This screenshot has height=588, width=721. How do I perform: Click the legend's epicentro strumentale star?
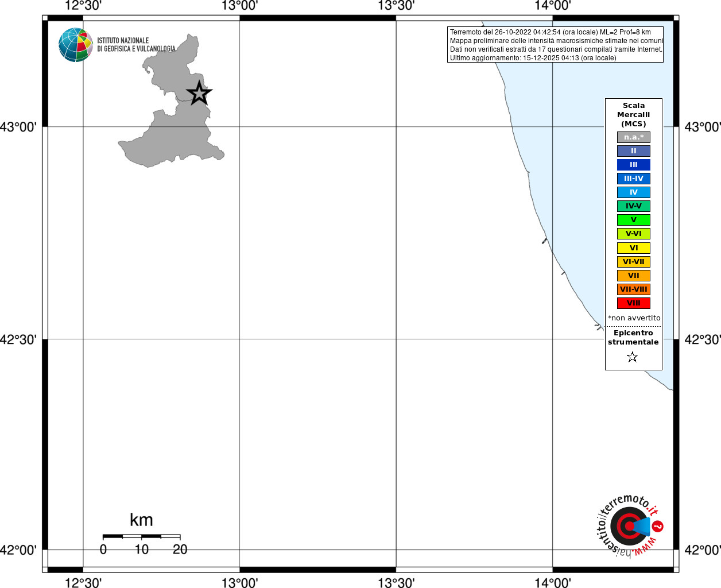point(633,357)
